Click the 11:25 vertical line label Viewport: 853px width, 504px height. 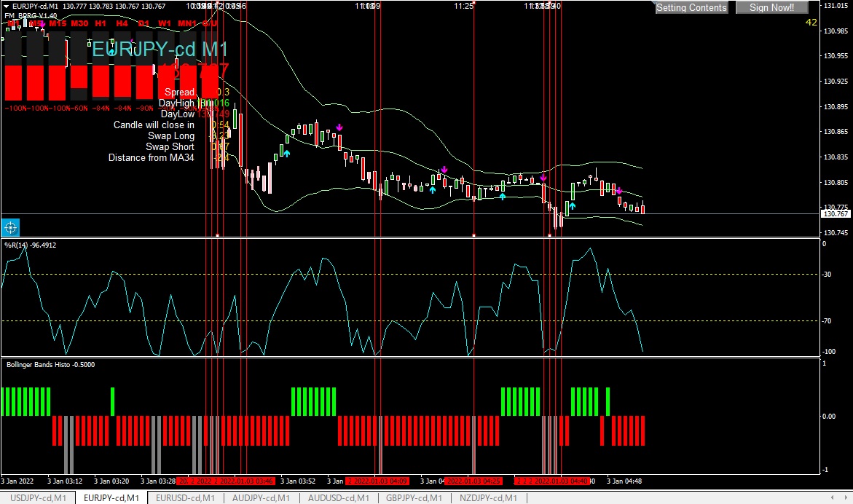click(464, 6)
